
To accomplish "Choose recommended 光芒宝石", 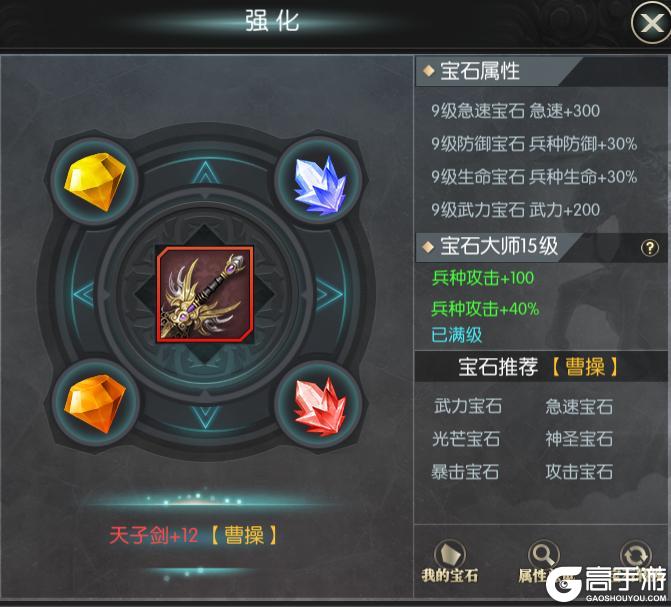I will coord(466,439).
